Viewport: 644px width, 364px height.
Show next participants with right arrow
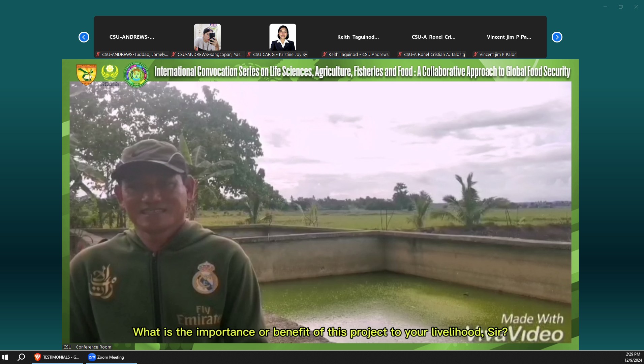(x=557, y=37)
